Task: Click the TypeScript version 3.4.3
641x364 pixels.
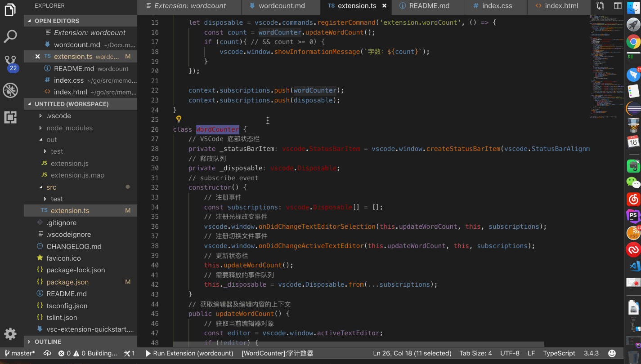Action: click(x=591, y=353)
